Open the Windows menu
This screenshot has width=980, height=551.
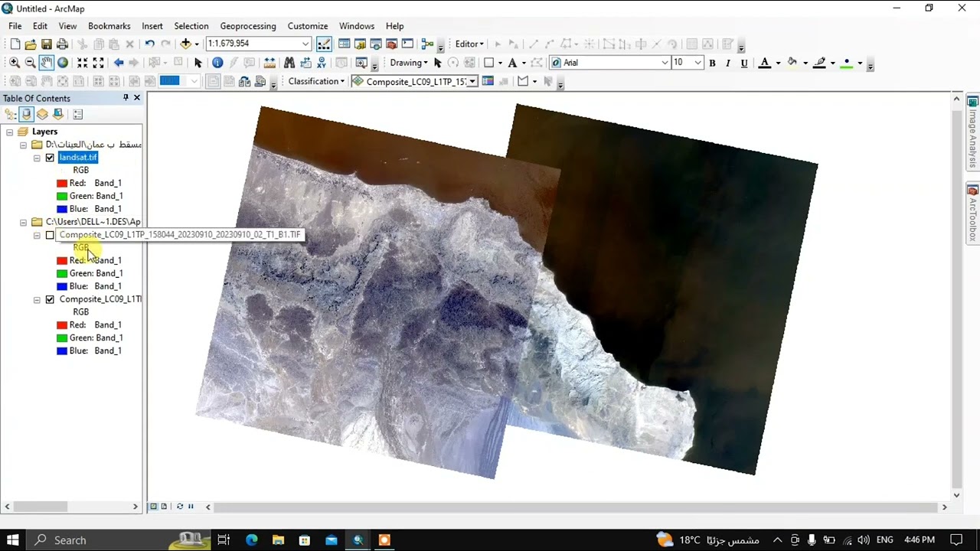point(357,26)
